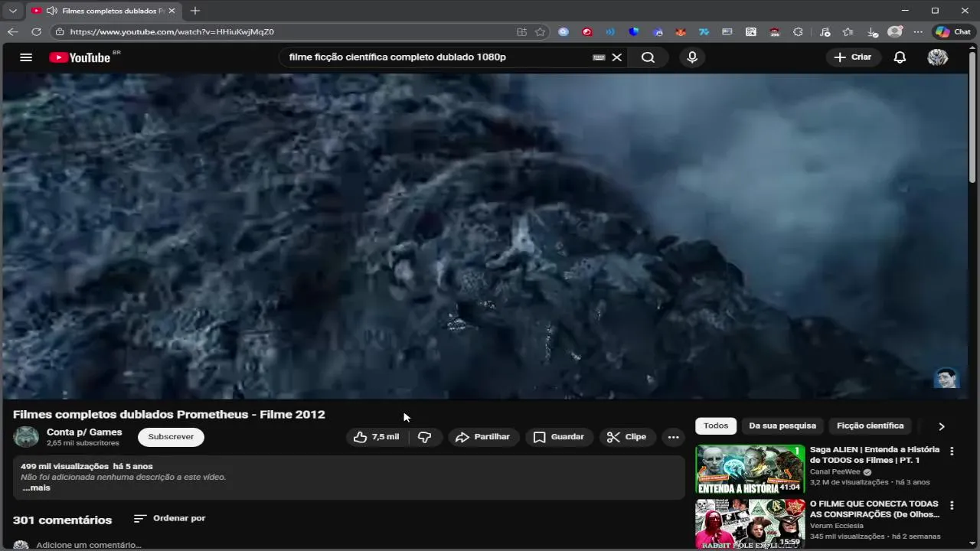Open O FILME QUE CONECTA TODAS title link
Viewport: 980px width, 551px height.
click(874, 509)
